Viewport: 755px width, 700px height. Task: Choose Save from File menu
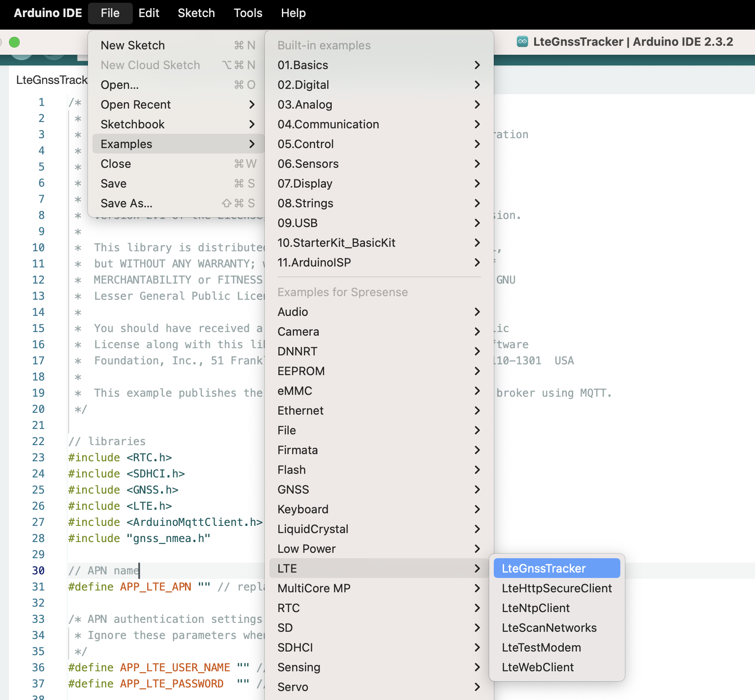[178, 184]
